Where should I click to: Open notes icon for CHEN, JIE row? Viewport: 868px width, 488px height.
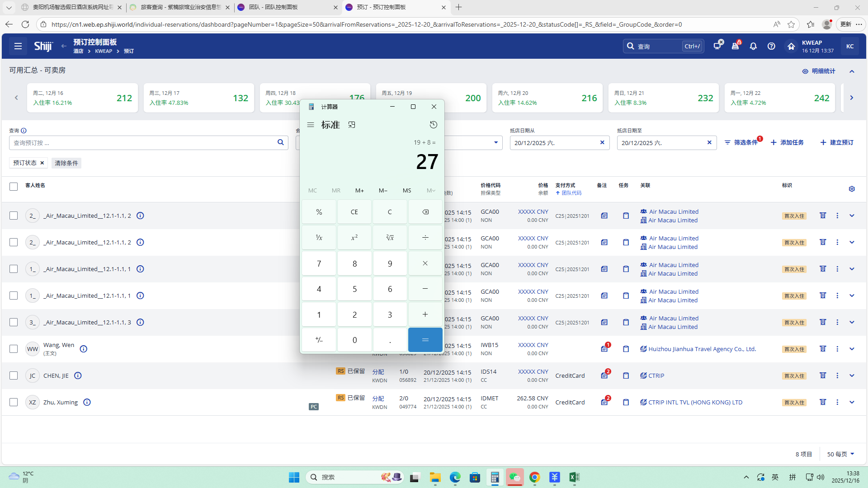click(x=604, y=375)
